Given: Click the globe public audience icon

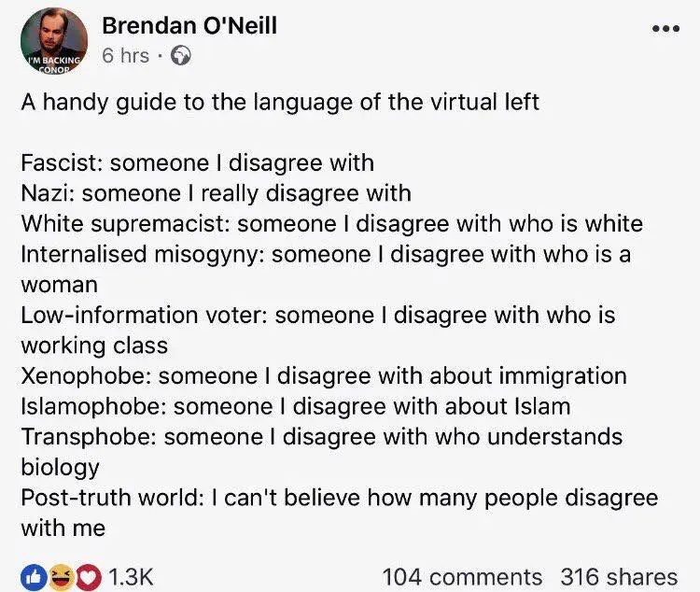Looking at the screenshot, I should point(180,56).
